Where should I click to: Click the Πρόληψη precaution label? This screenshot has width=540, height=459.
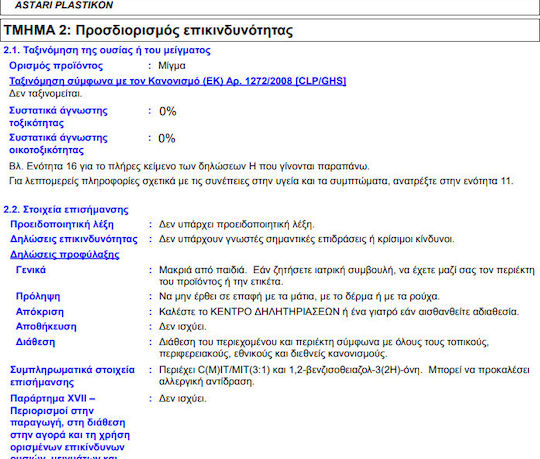[x=38, y=296]
